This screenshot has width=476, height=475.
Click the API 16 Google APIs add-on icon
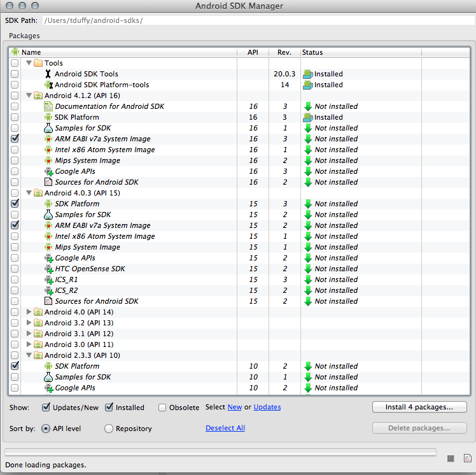[49, 171]
